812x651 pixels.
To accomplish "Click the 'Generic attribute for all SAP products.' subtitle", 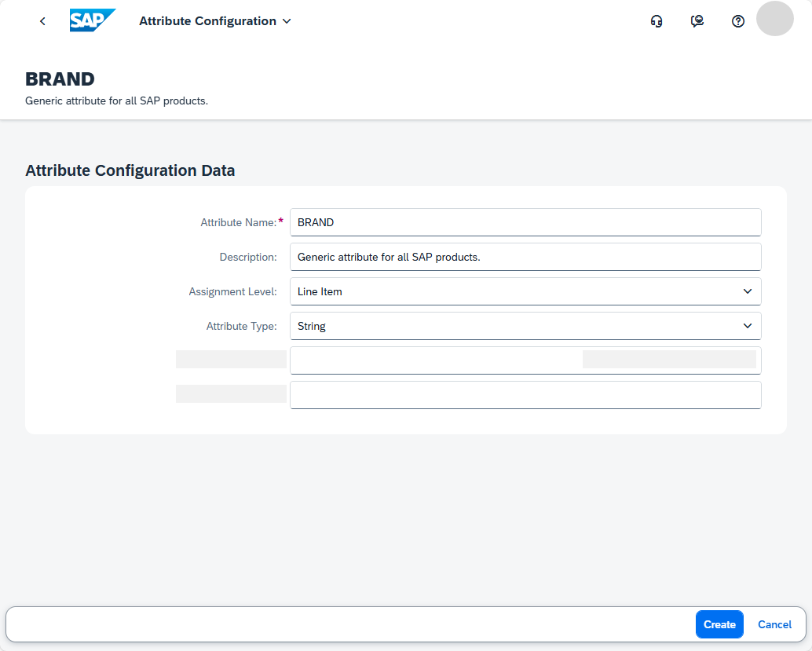I will 116,101.
